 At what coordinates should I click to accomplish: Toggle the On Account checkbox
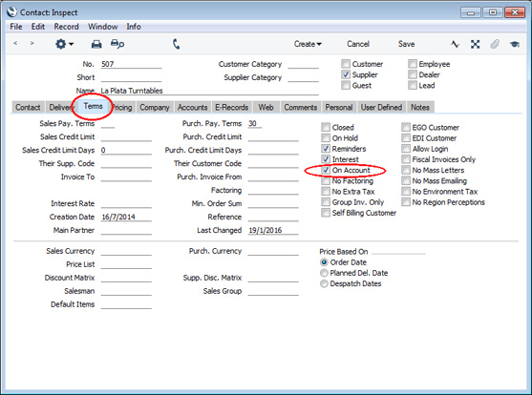(326, 170)
